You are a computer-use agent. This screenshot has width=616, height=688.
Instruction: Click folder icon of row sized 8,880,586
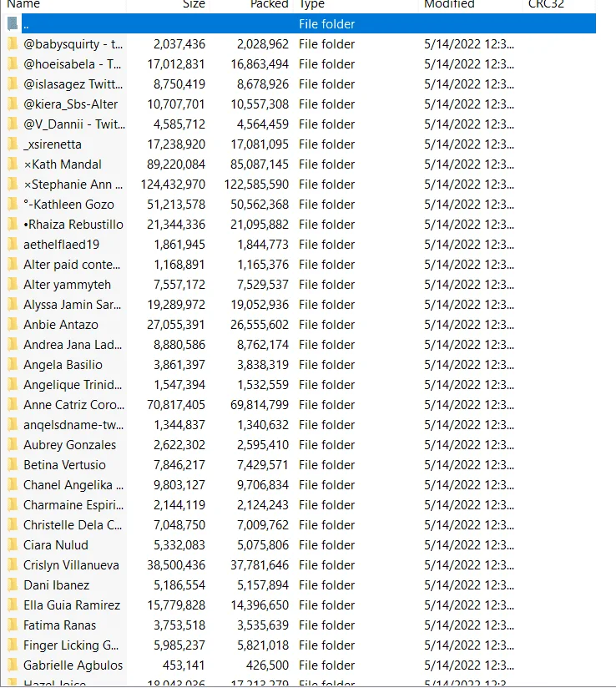[x=13, y=345]
